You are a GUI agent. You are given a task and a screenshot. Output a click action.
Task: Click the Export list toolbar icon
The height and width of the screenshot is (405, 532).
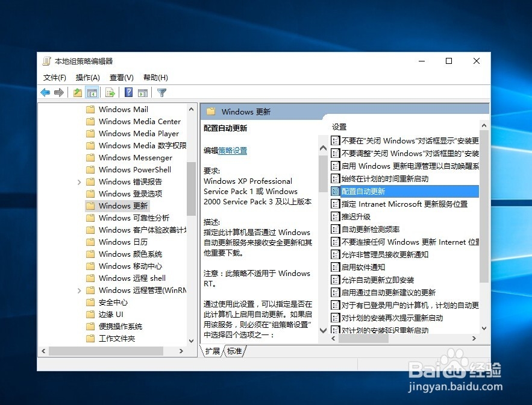coord(110,92)
